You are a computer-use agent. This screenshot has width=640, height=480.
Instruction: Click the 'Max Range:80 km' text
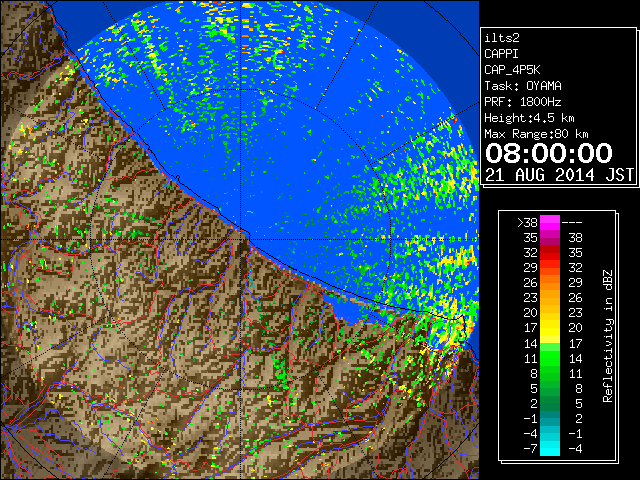536,134
